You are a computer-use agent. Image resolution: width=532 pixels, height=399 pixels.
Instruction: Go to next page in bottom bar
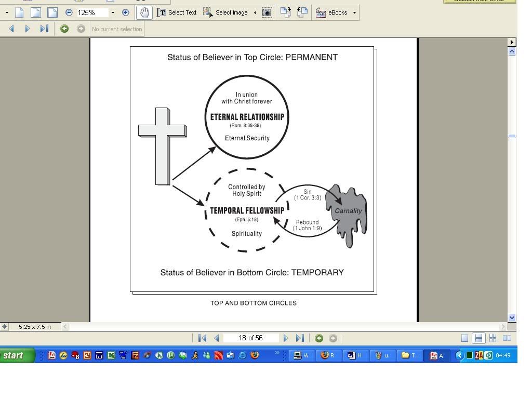(x=286, y=338)
